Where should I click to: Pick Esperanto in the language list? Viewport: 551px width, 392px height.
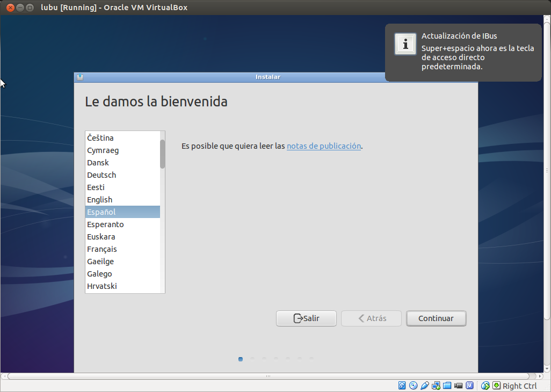[105, 224]
